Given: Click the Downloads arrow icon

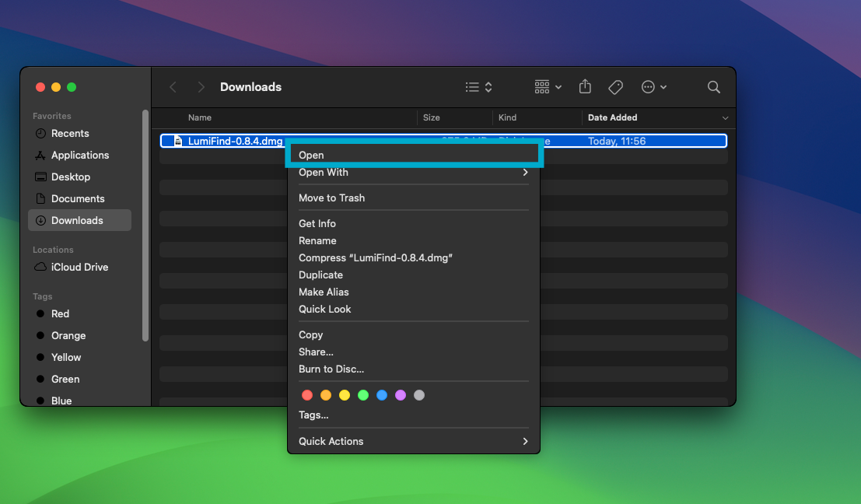Looking at the screenshot, I should click(40, 220).
